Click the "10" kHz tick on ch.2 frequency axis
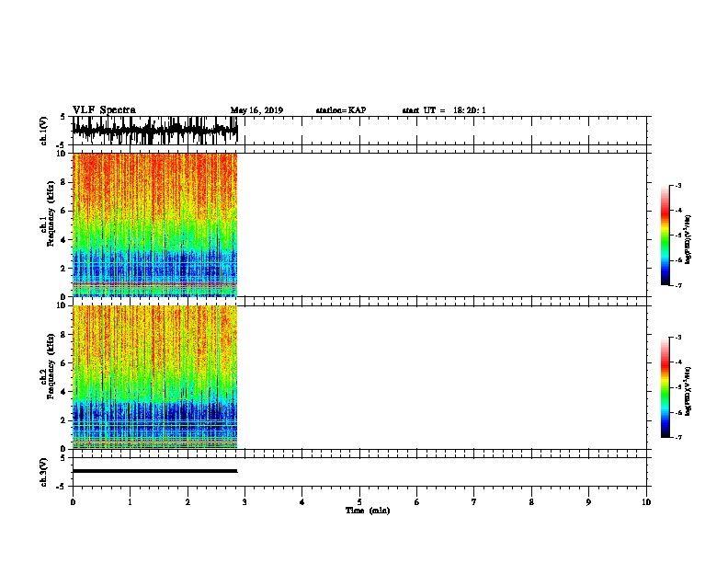This screenshot has width=728, height=563. 62,305
